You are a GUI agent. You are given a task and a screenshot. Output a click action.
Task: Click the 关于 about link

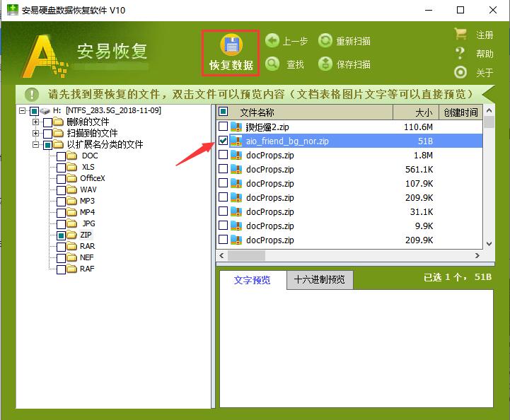[485, 73]
